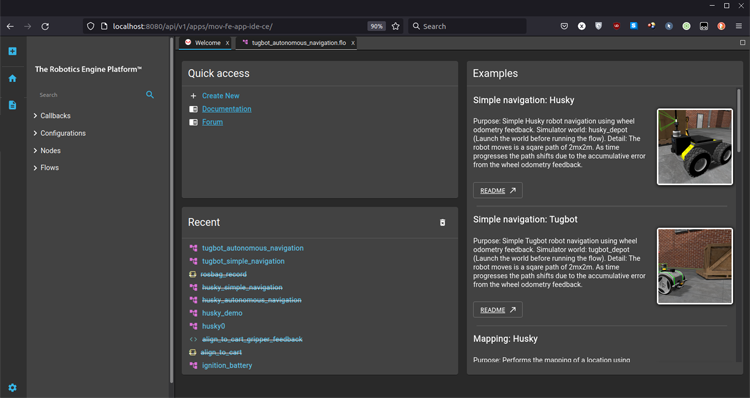The height and width of the screenshot is (398, 750).
Task: Clear recent list with trash icon
Action: coord(442,222)
